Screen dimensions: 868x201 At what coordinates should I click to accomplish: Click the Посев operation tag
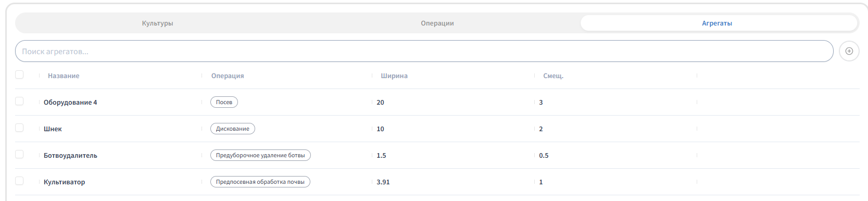pos(224,102)
